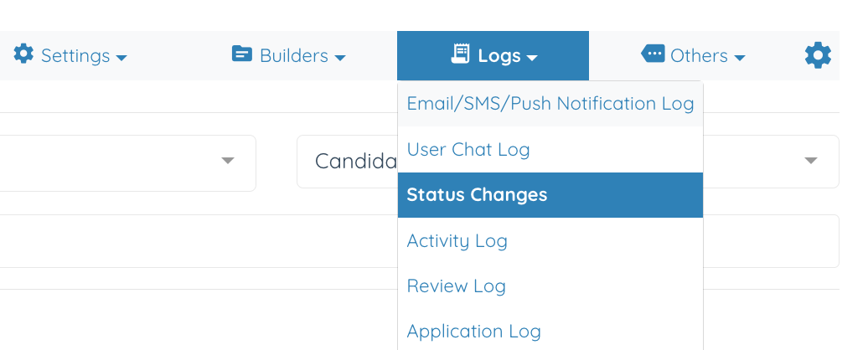Click the Logs tab label

coord(499,56)
